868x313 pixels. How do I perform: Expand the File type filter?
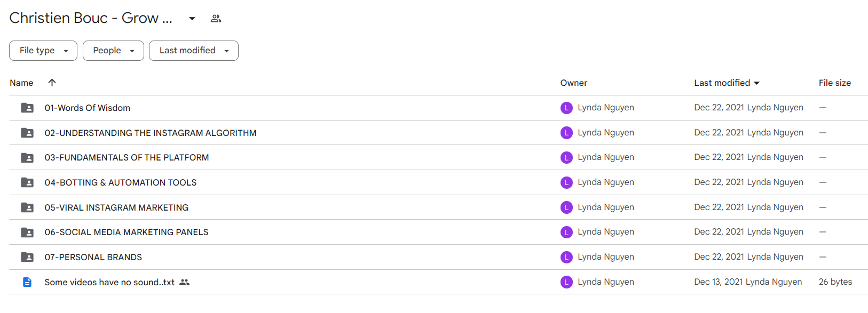43,51
